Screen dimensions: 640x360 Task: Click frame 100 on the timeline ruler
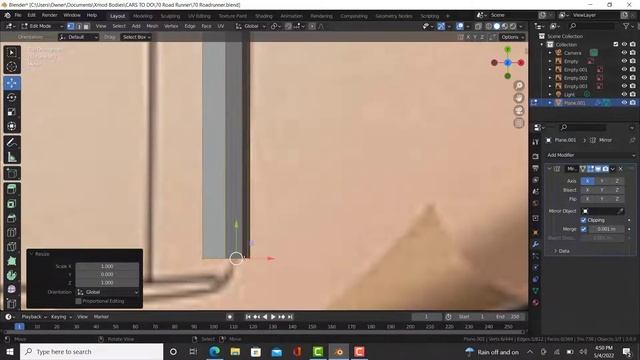coord(213,327)
